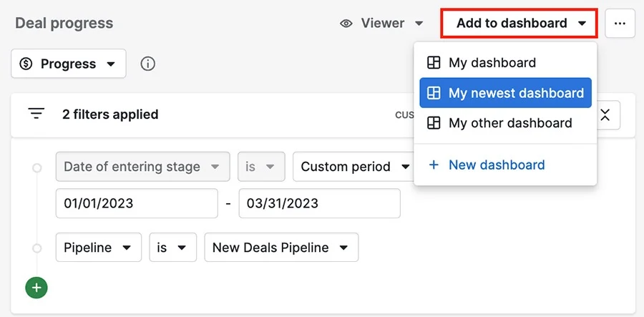
Task: Click the New dashboard link
Action: (496, 165)
